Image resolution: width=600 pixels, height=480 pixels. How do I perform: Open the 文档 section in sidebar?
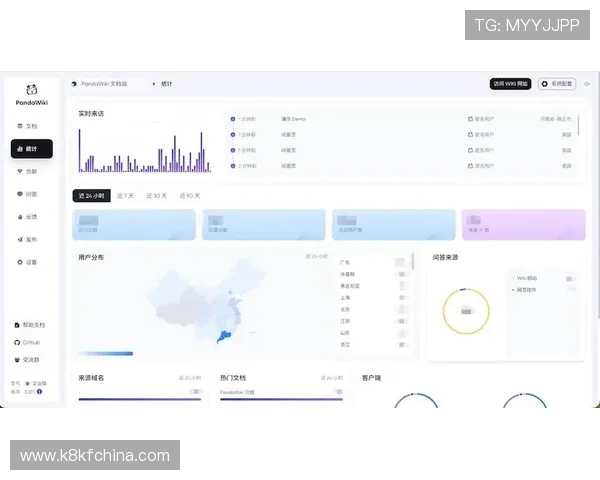28,126
